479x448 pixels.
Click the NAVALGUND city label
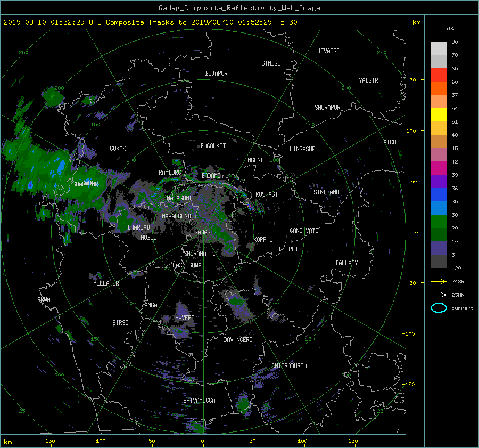click(x=176, y=216)
